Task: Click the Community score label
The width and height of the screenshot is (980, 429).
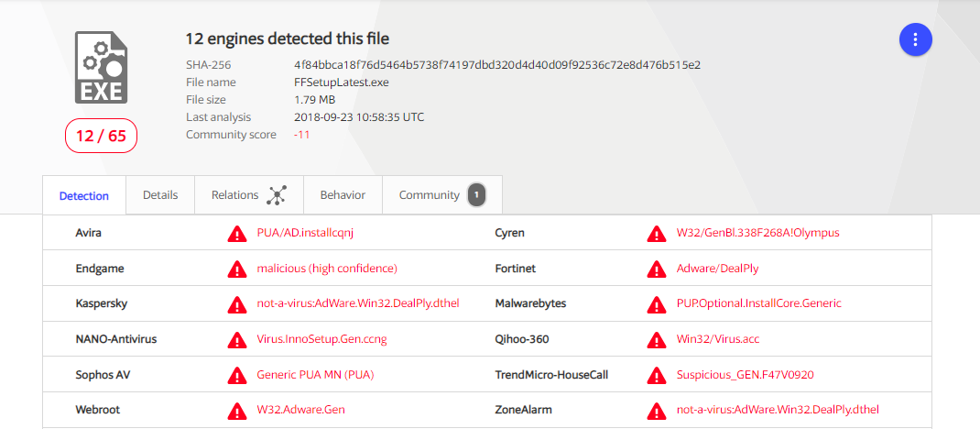Action: [231, 135]
